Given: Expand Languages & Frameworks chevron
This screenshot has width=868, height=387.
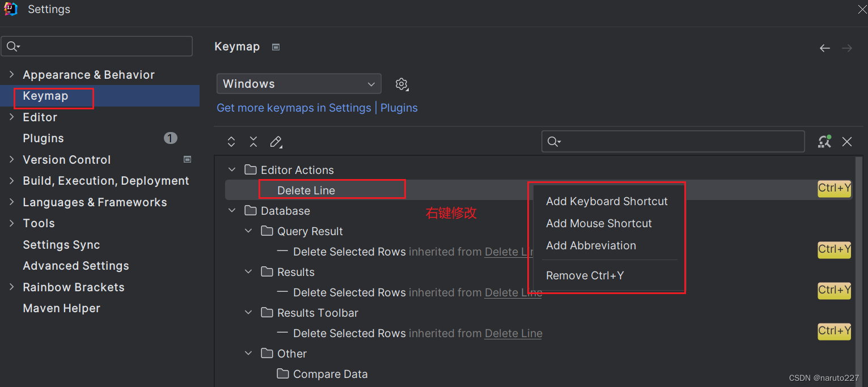Looking at the screenshot, I should coord(12,202).
